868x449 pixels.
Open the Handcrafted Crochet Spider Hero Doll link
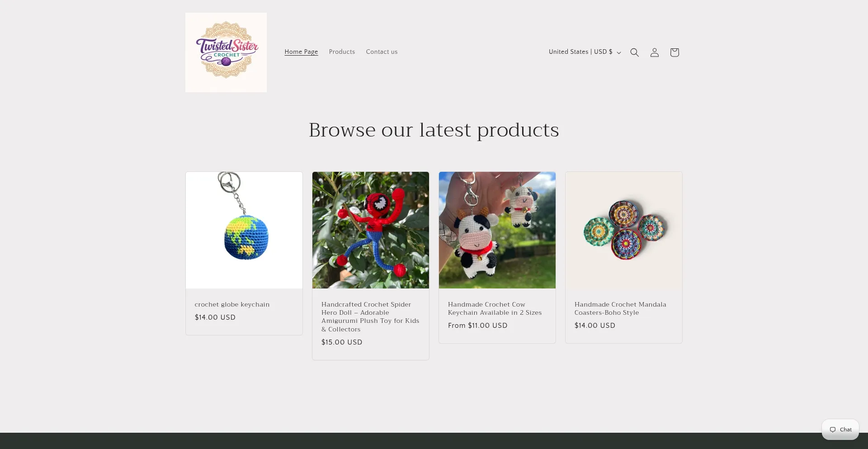[370, 317]
